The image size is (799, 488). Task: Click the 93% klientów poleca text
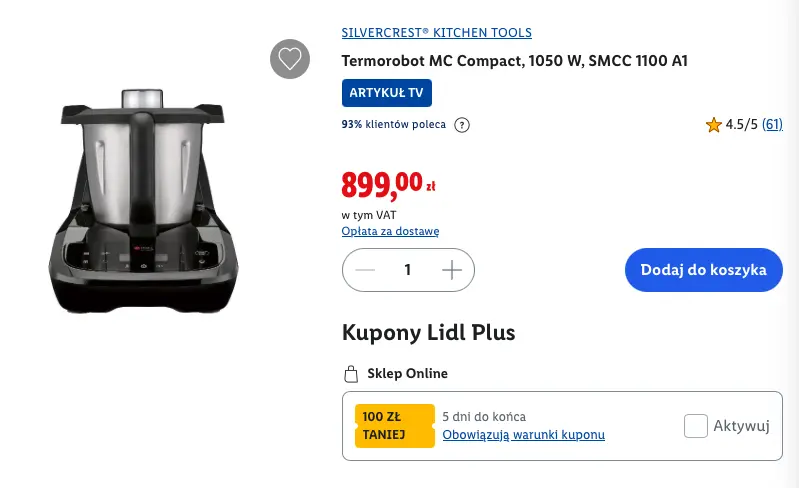point(392,125)
